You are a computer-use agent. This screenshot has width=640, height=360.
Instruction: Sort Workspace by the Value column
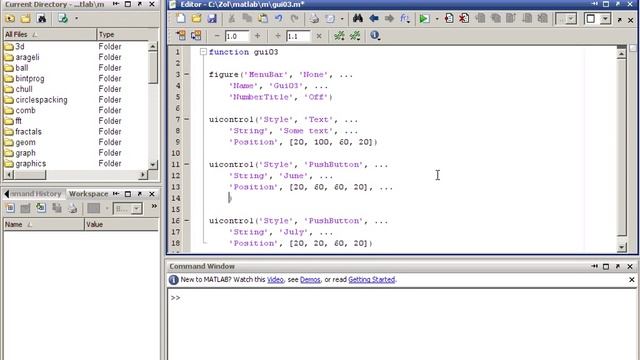[x=122, y=224]
